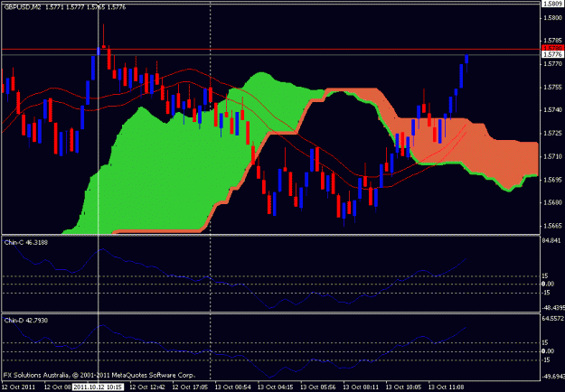Select the Chin-D 42.7930 indicator label

coord(26,321)
